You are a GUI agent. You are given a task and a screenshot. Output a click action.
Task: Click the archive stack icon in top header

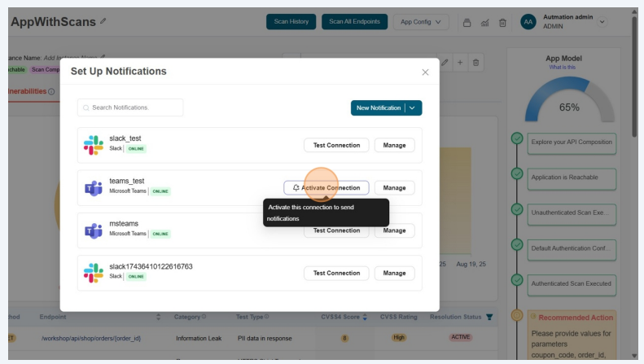[x=467, y=22]
